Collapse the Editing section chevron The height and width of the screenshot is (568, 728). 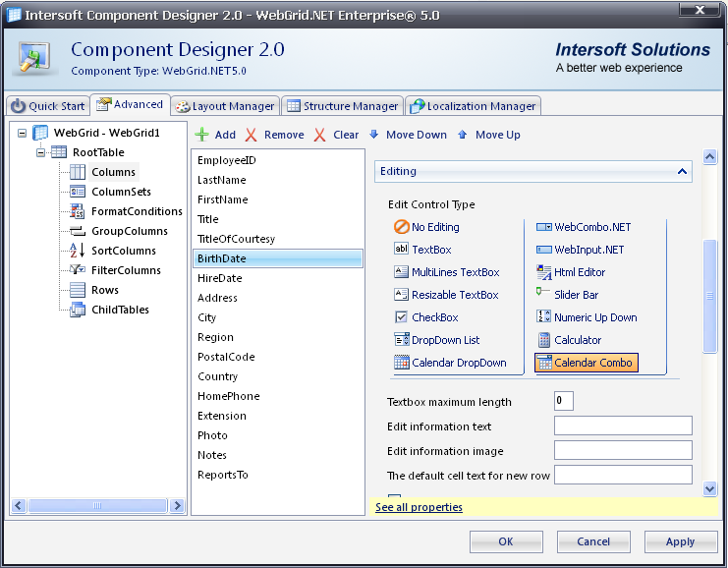coord(682,171)
